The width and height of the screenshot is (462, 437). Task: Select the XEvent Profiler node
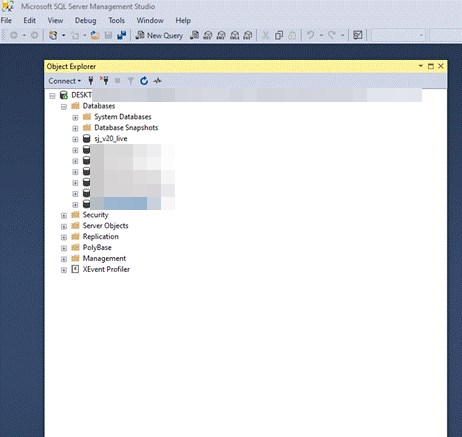[x=106, y=269]
